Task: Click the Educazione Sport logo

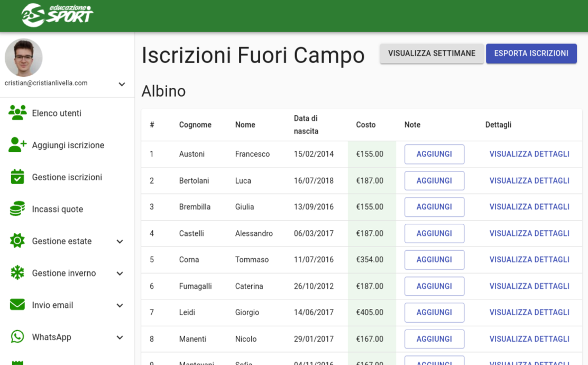Action: coord(57,15)
